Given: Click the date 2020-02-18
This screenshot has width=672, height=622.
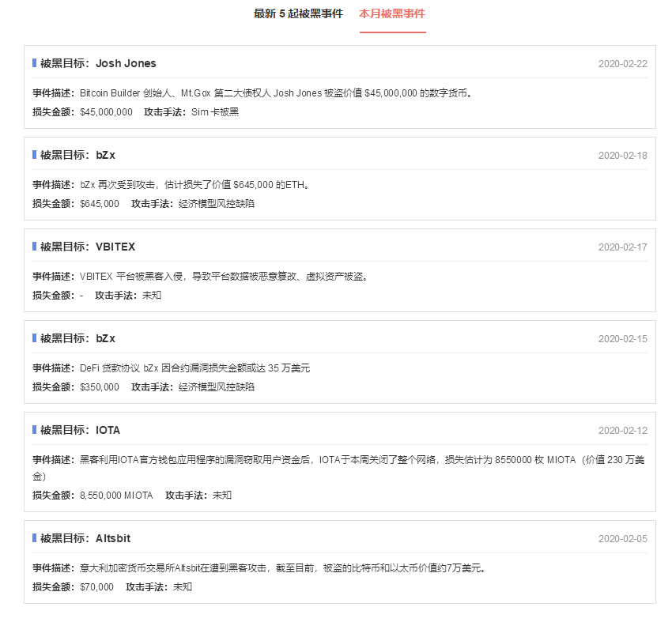Looking at the screenshot, I should click(623, 156).
